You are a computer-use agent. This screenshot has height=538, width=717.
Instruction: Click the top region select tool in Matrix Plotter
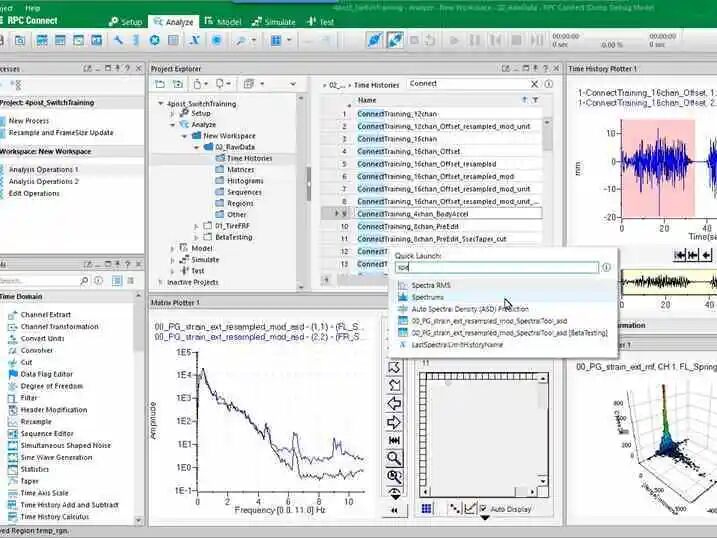click(x=394, y=368)
